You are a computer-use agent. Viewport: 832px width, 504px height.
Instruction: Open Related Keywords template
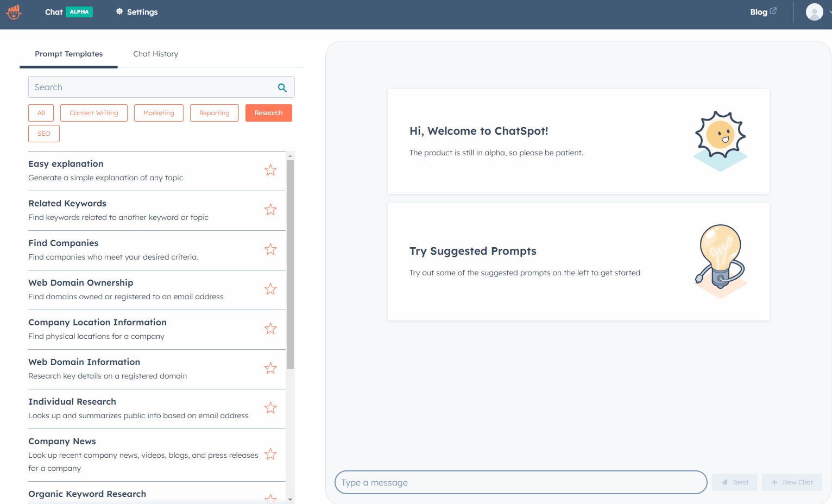point(157,211)
